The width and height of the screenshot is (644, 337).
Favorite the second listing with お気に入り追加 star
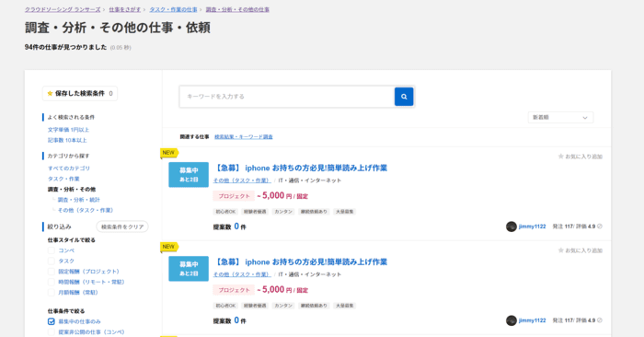pyautogui.click(x=580, y=250)
